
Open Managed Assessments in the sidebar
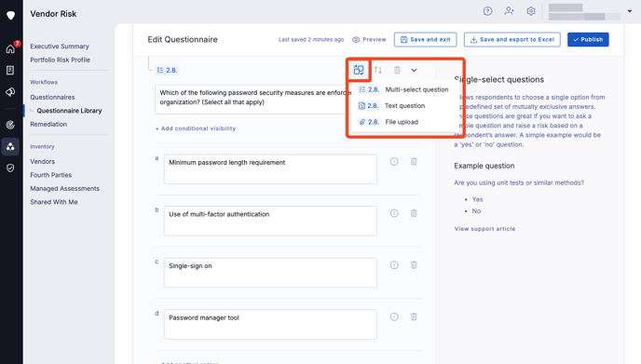[x=64, y=188]
